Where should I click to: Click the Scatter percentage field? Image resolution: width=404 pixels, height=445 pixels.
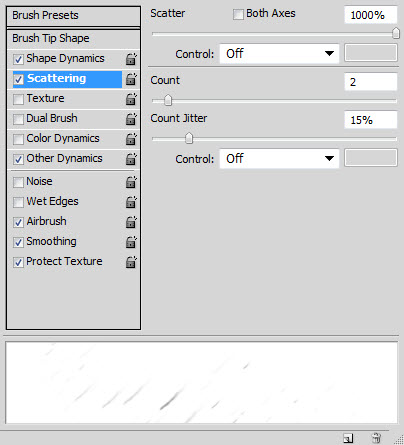(371, 15)
